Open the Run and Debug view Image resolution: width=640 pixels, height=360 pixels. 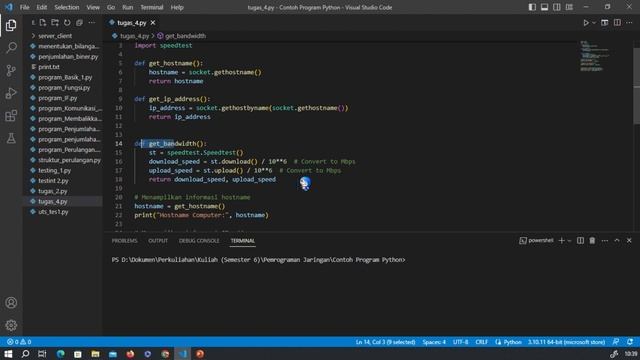coord(11,93)
